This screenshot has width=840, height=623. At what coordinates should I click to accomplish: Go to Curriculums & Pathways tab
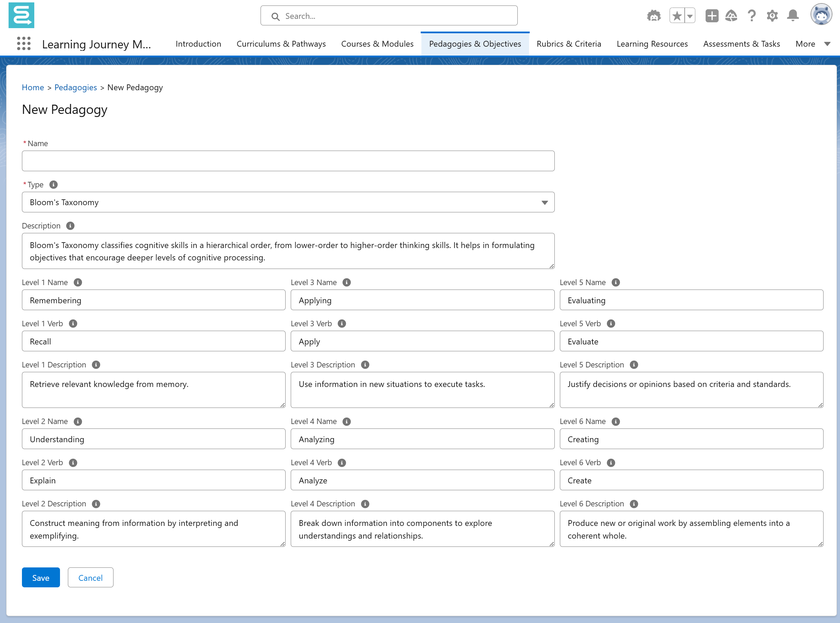(x=281, y=44)
